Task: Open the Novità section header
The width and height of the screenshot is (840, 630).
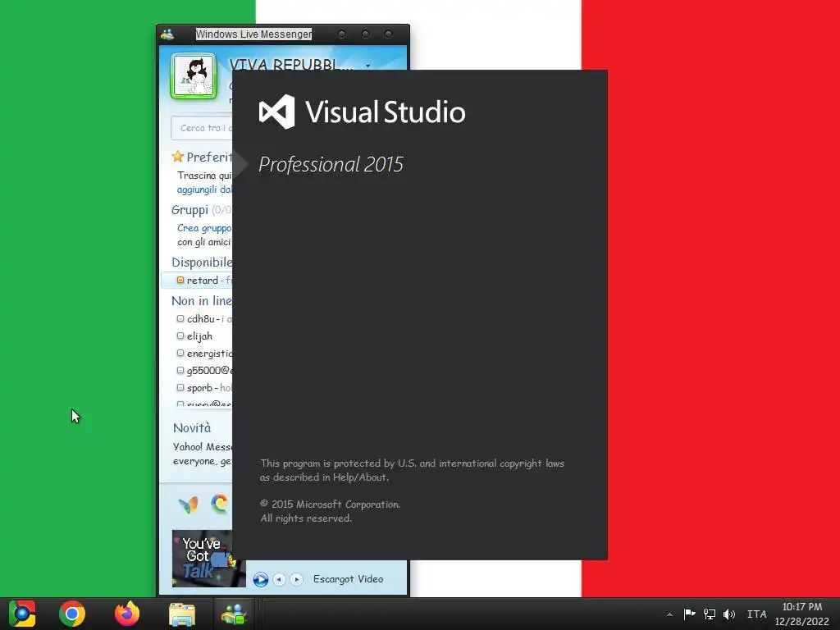Action: [x=192, y=428]
